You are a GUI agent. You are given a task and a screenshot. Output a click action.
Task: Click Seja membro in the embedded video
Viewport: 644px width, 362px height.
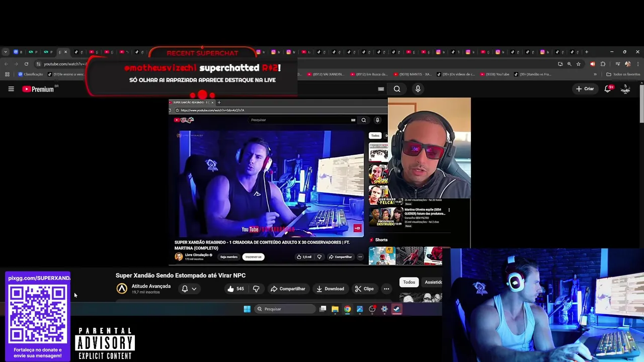click(x=229, y=257)
